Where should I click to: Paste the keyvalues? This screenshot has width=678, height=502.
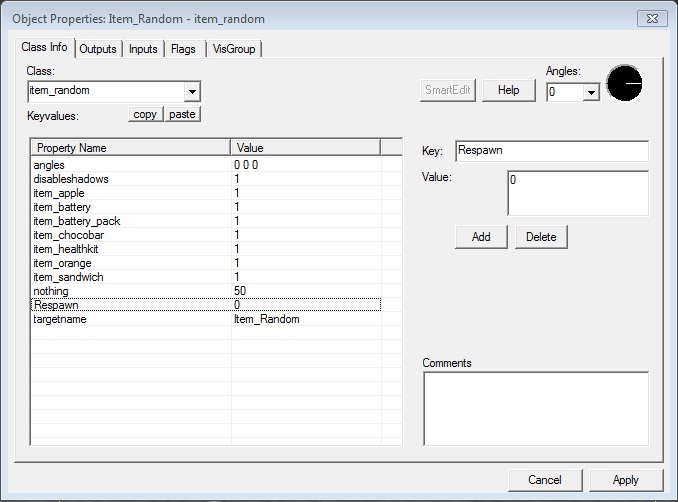[x=182, y=114]
